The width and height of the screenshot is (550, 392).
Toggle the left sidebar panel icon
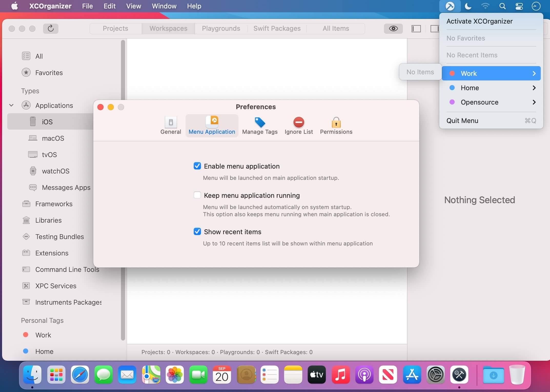[416, 28]
